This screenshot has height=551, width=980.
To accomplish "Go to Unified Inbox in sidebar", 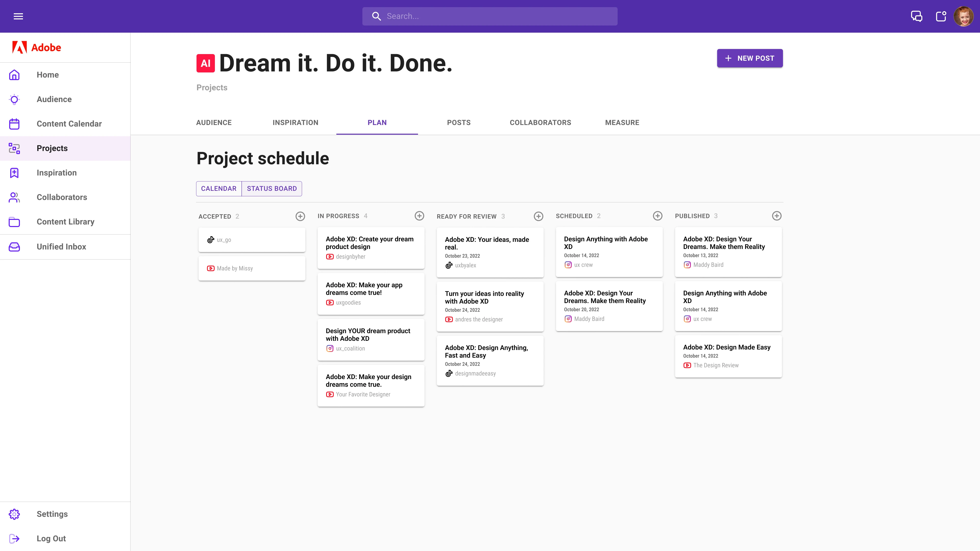I will (x=65, y=247).
